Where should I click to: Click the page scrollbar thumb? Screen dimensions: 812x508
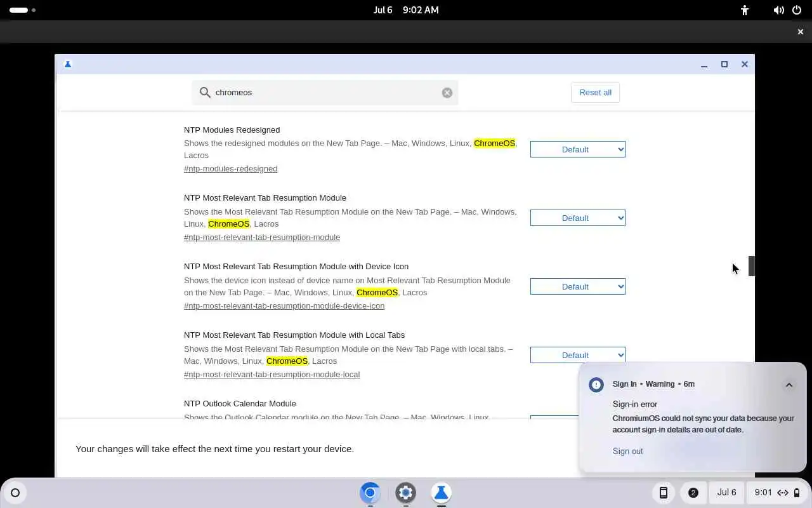752,266
